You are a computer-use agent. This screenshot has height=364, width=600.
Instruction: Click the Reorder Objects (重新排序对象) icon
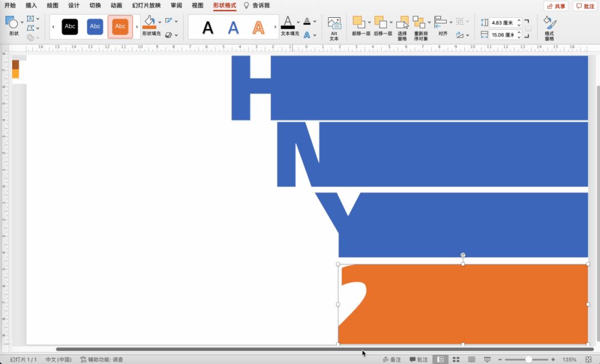pos(419,22)
